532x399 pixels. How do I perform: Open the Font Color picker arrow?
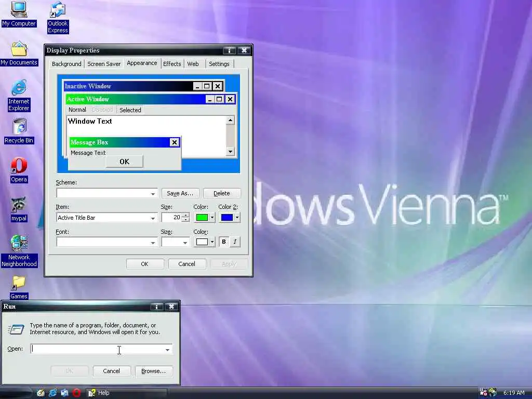pos(212,242)
